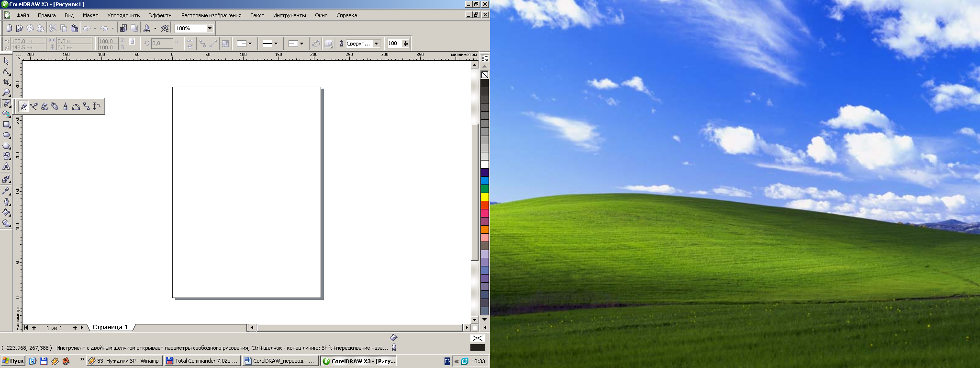
Task: Click the Пуск start button
Action: pos(13,361)
